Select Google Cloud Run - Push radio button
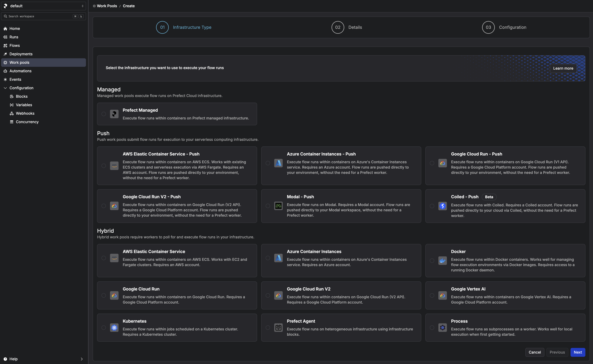Image resolution: width=593 pixels, height=364 pixels. point(432,163)
